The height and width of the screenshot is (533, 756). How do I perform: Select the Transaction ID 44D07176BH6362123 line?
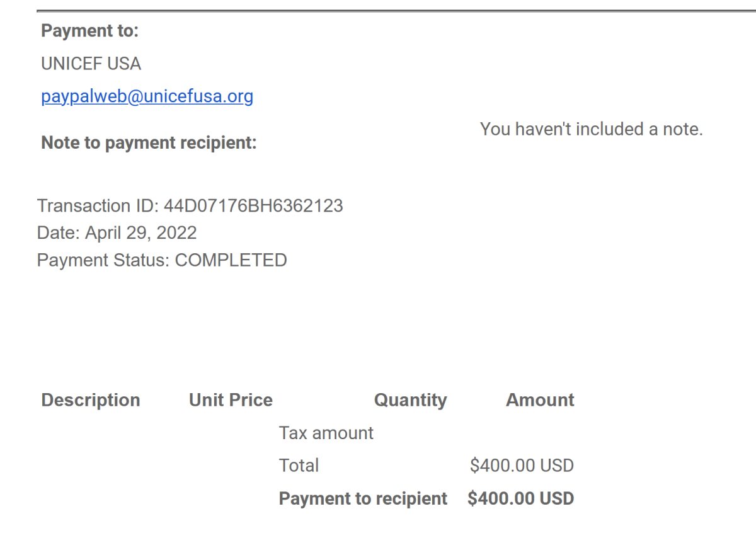(x=190, y=206)
